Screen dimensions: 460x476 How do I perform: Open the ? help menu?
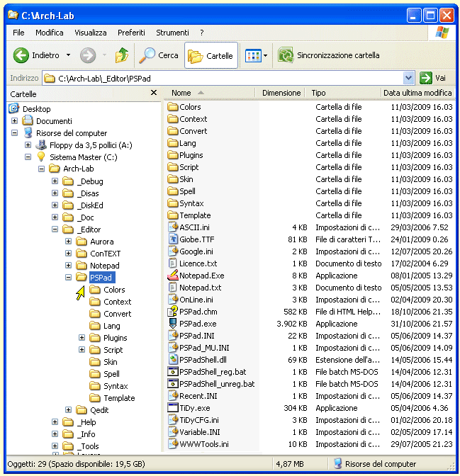click(202, 33)
